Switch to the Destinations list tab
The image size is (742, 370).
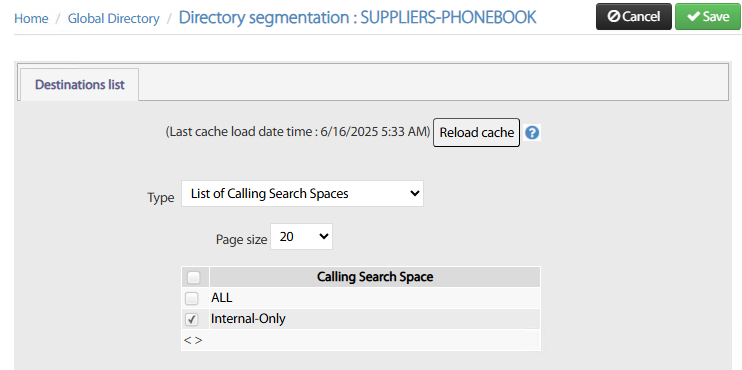point(80,85)
